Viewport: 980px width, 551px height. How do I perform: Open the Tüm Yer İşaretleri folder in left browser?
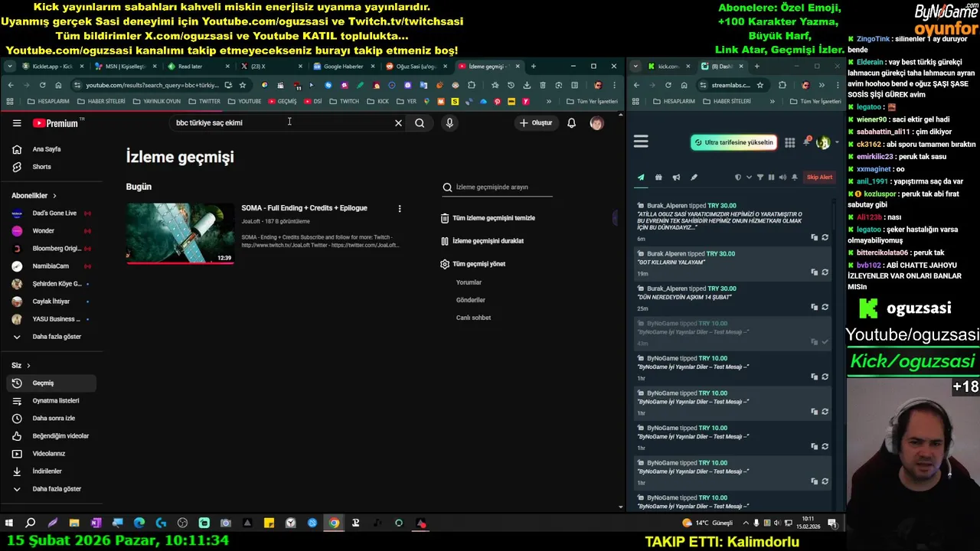(592, 101)
